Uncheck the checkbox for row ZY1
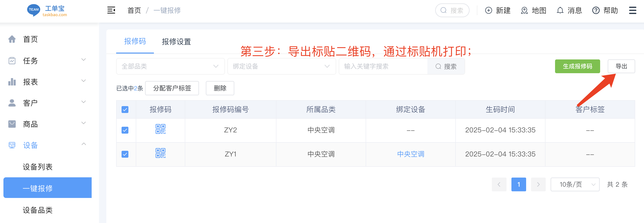This screenshot has width=644, height=223. click(x=125, y=154)
